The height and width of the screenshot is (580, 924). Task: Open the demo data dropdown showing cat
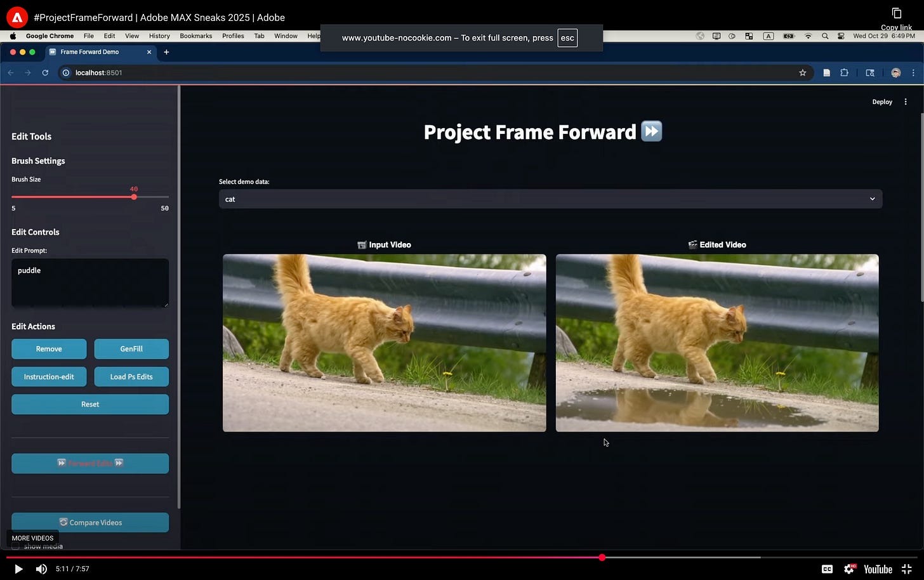[550, 199]
